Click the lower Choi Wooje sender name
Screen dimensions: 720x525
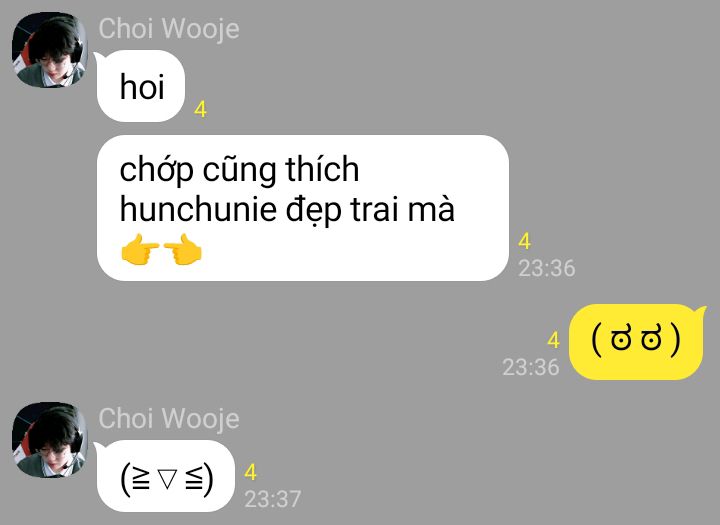pos(169,418)
